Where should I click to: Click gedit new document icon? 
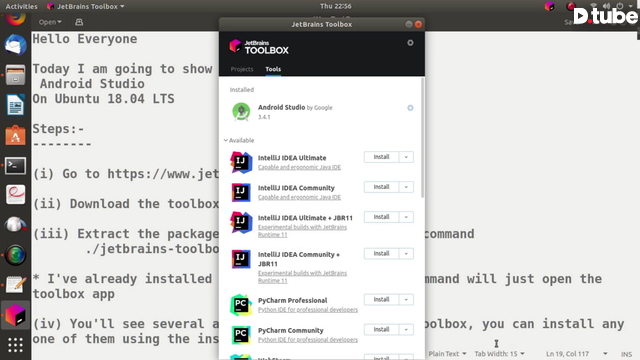point(79,22)
